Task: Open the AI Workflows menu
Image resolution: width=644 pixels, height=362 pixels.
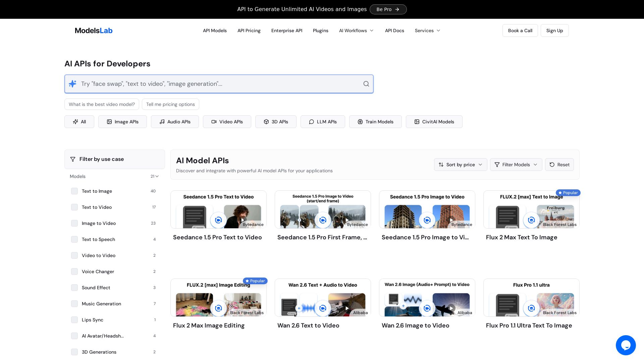Action: [x=356, y=31]
